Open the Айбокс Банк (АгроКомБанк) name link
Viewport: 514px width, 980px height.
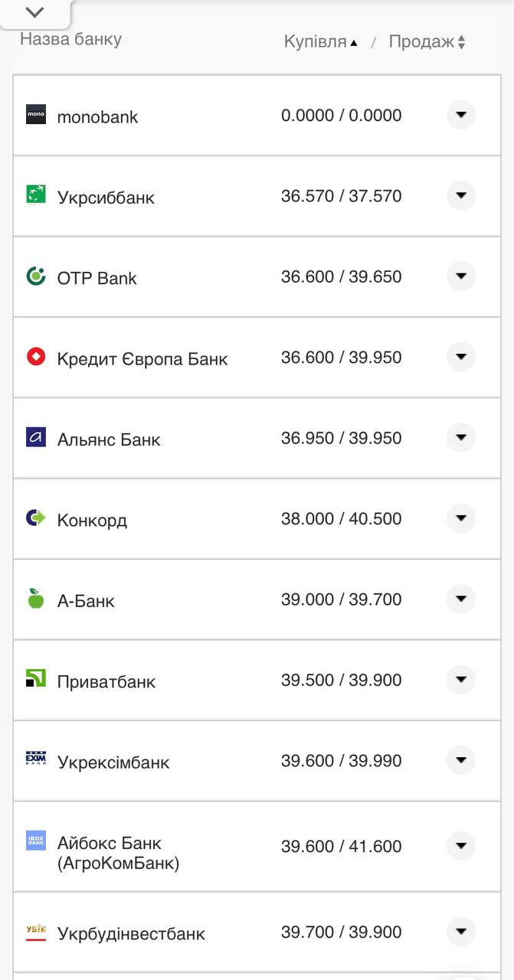(118, 853)
